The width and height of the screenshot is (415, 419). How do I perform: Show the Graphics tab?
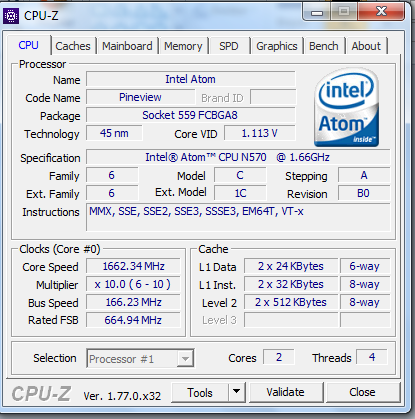click(277, 46)
